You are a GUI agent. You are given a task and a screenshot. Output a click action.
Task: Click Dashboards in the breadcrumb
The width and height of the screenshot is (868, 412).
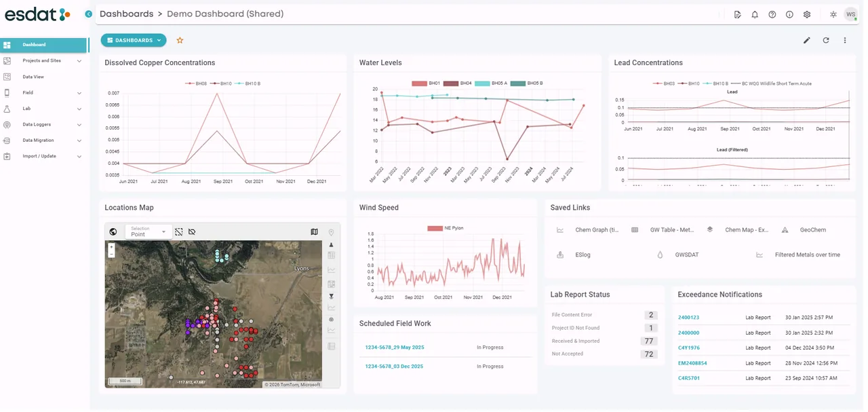pyautogui.click(x=126, y=14)
